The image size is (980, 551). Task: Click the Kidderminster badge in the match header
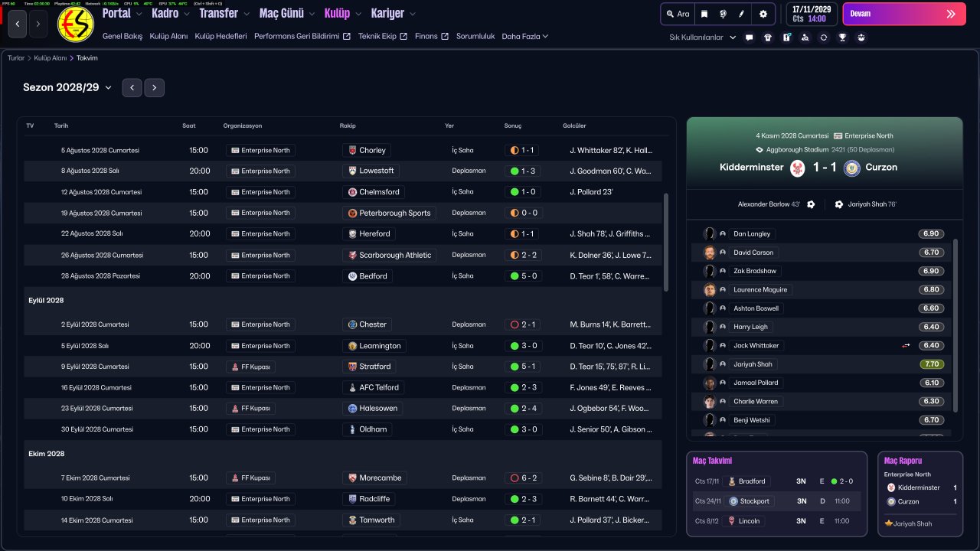click(798, 168)
